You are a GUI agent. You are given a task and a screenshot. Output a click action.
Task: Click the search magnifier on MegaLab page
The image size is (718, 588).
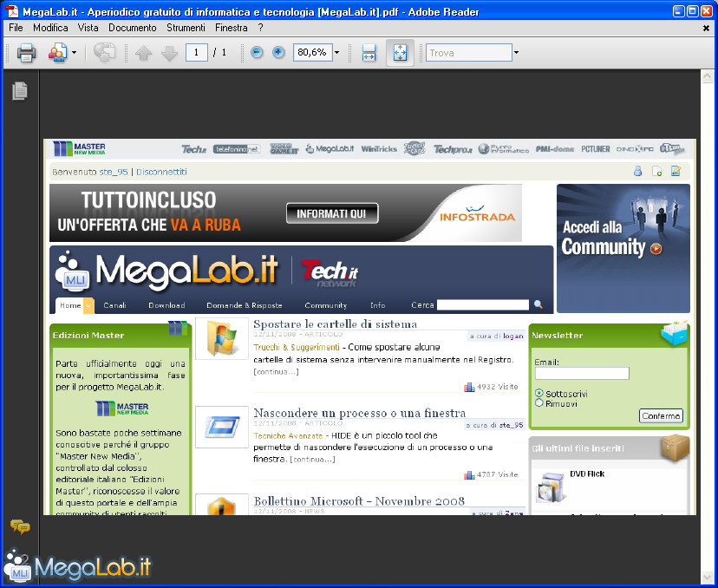pos(538,304)
